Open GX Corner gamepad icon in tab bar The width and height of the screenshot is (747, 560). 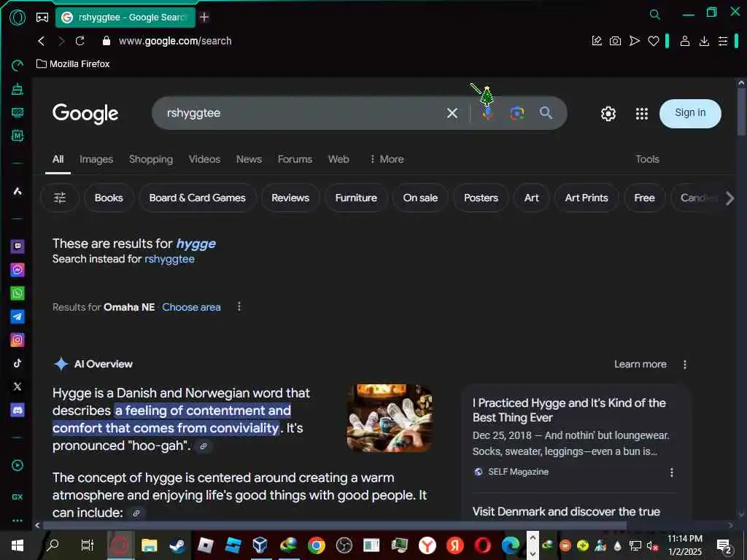coord(42,17)
